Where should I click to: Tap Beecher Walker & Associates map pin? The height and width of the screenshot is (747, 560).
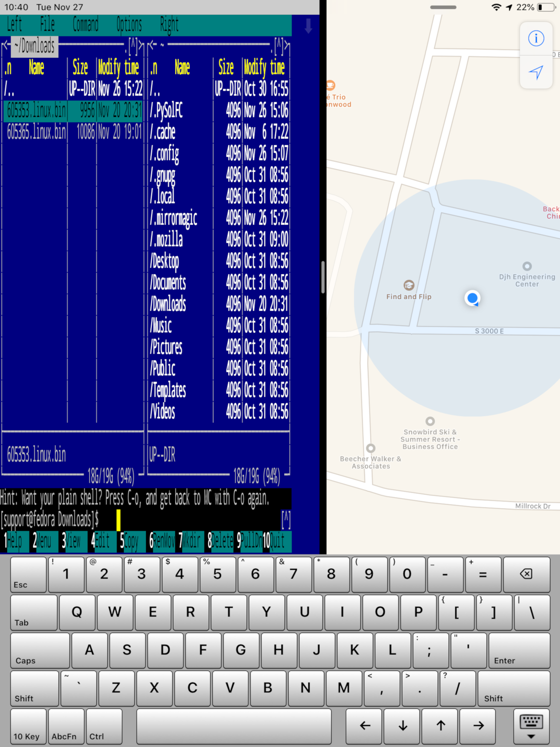[x=371, y=448]
